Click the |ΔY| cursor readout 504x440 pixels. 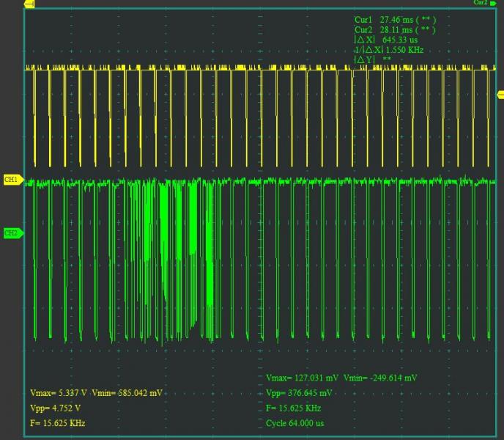[372, 59]
